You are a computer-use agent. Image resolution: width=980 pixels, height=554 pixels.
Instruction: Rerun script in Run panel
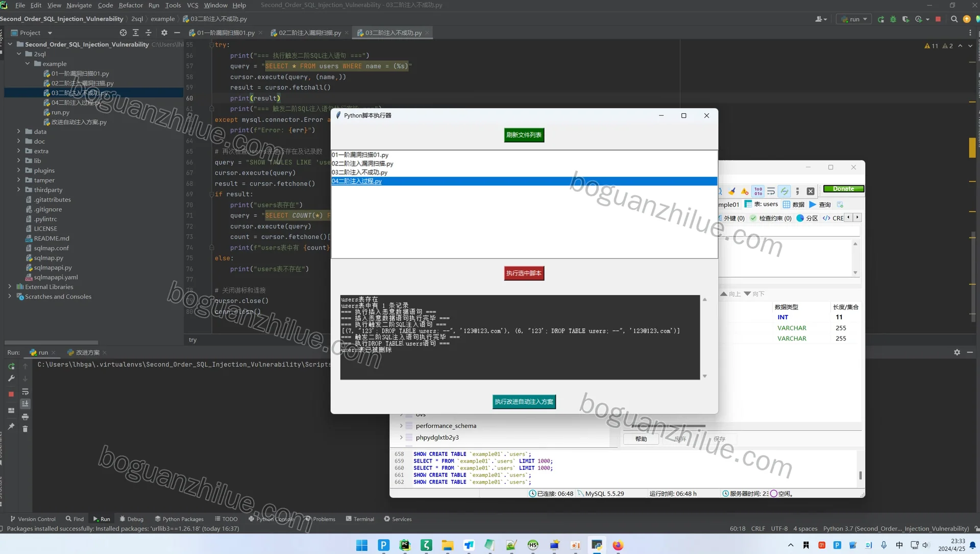[11, 366]
